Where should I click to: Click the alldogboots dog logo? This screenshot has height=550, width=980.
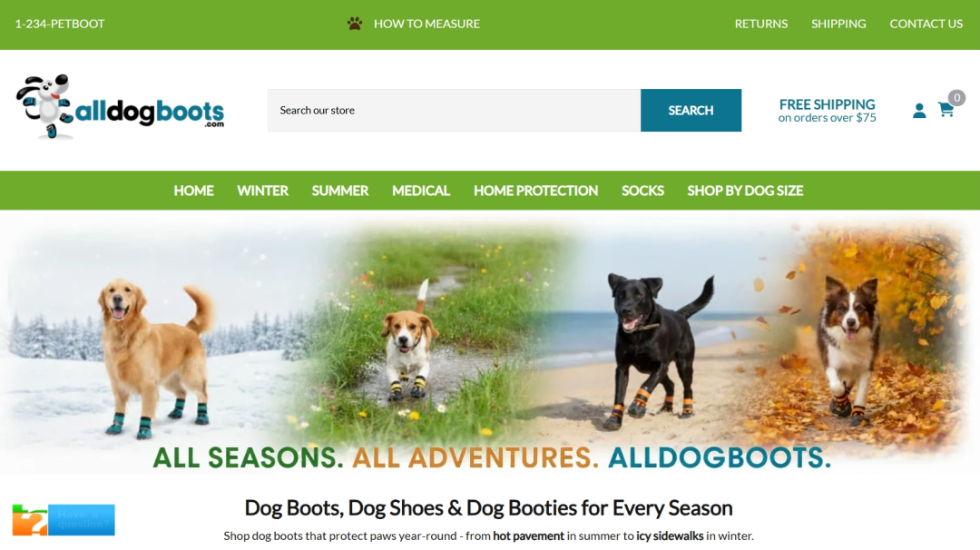[x=120, y=107]
